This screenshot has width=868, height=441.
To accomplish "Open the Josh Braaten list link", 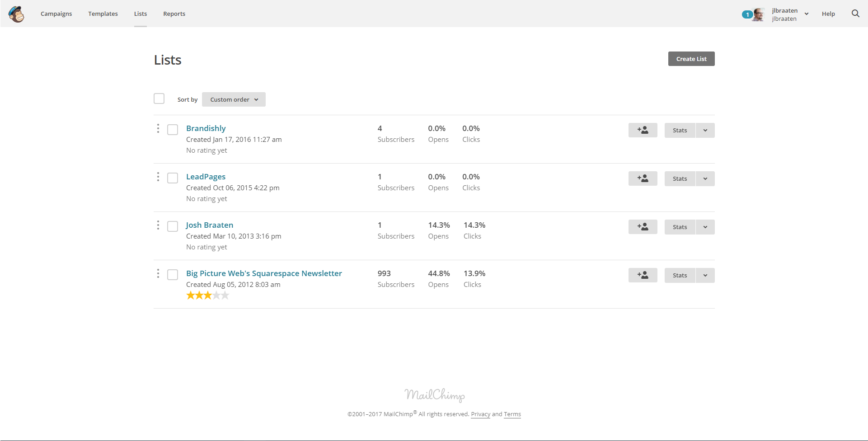I will [x=210, y=225].
